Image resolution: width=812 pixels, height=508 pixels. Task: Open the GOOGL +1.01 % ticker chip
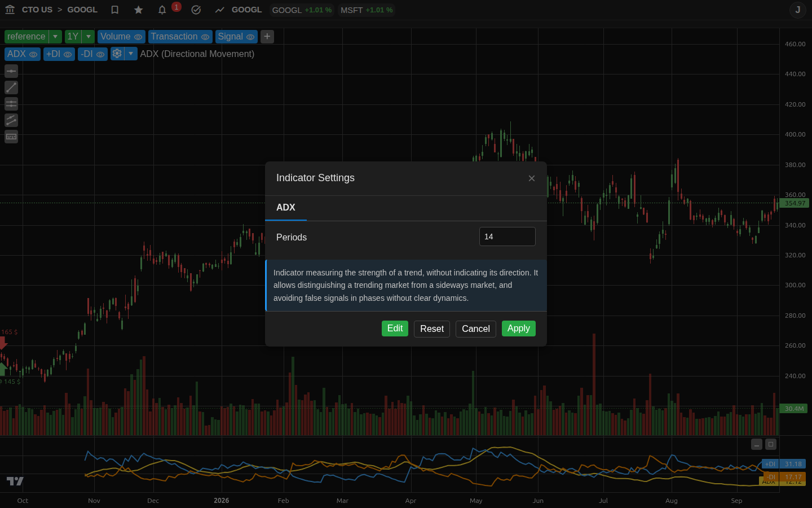point(302,10)
